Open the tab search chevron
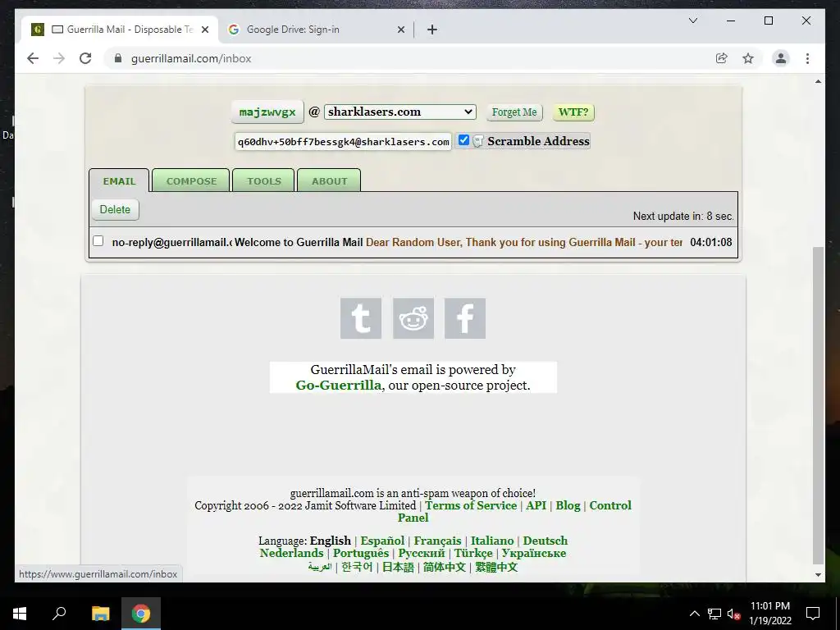The image size is (840, 630). click(x=692, y=21)
